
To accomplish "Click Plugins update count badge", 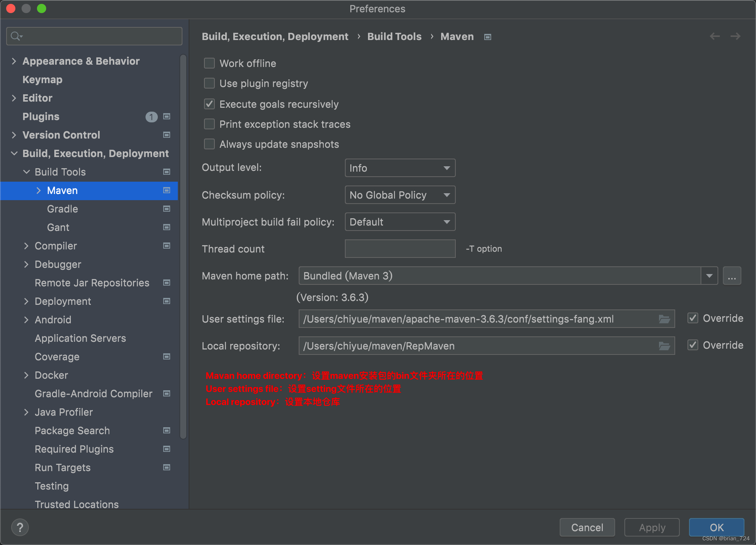I will [x=151, y=117].
